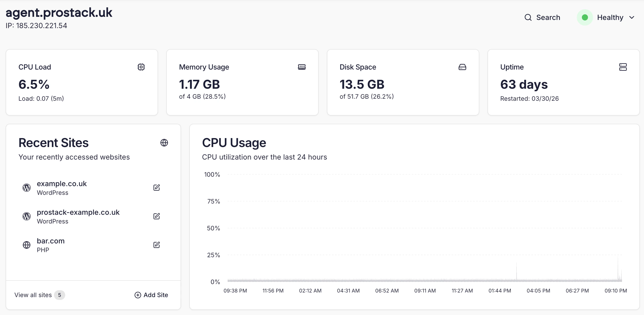Click the Memory Usage card title
Viewport: 644px width, 315px height.
coord(204,67)
